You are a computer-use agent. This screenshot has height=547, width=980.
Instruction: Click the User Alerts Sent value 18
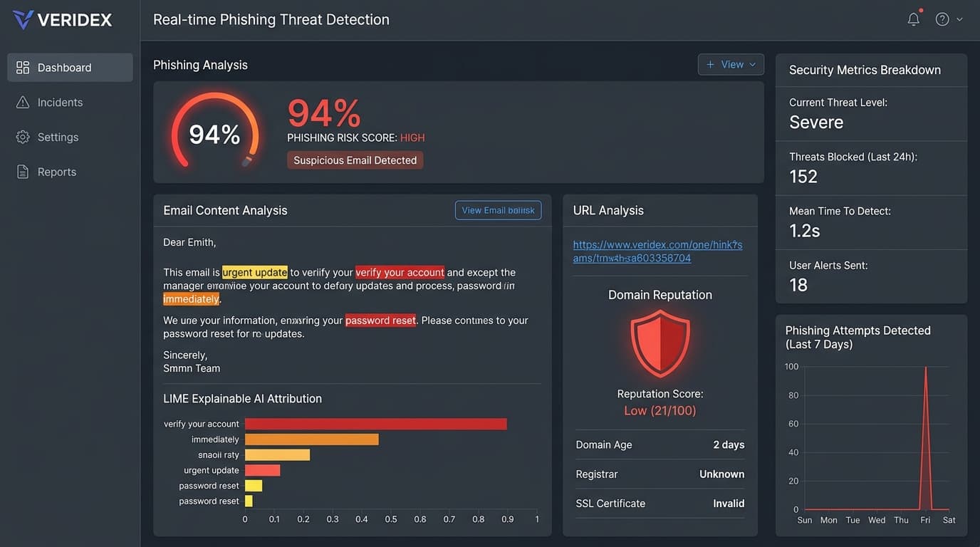(798, 285)
